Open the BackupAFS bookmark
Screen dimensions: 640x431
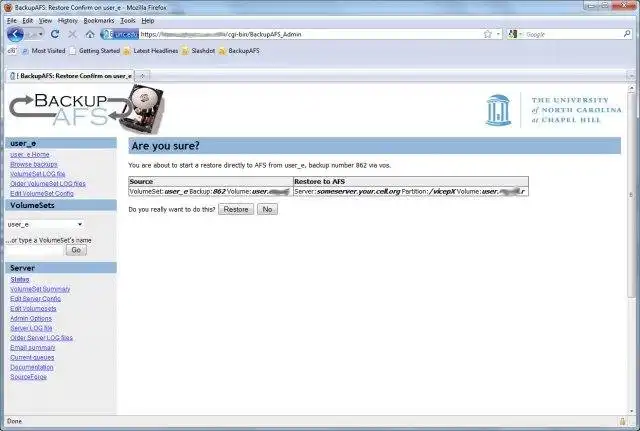pos(239,51)
